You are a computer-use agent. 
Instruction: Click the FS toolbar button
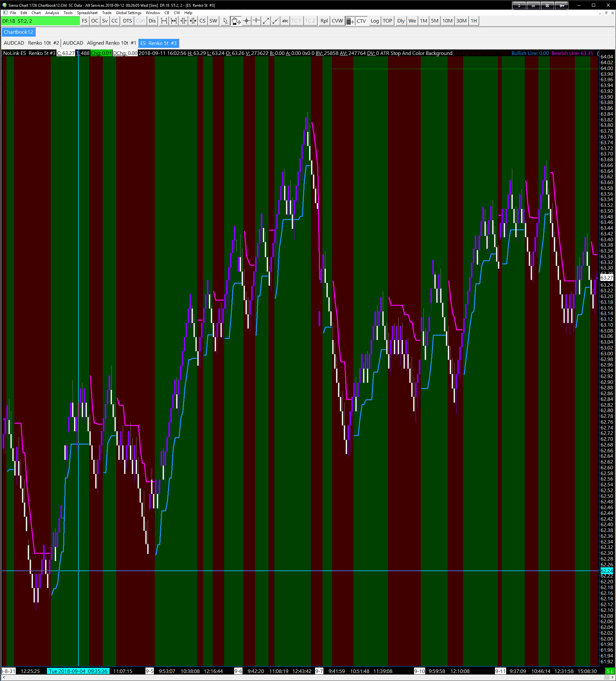[84, 21]
